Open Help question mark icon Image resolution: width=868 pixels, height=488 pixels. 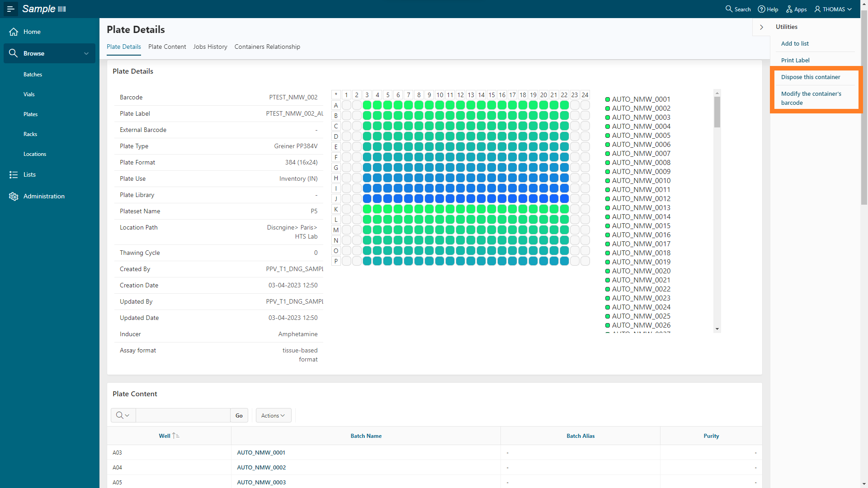761,9
